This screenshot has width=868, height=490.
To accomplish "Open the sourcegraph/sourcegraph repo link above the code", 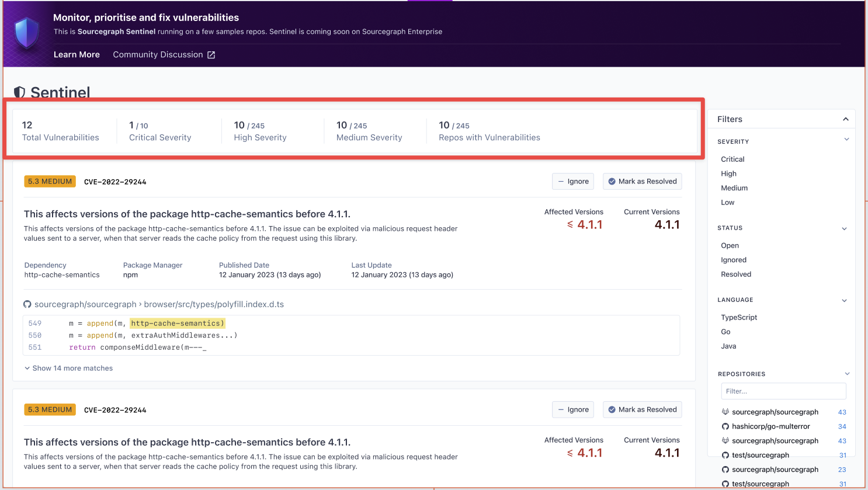I will (x=85, y=304).
